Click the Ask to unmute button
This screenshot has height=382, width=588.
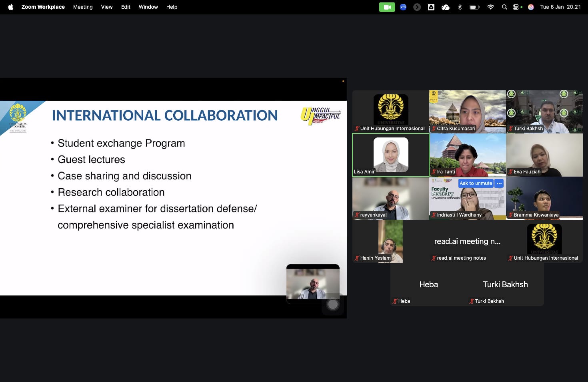click(476, 183)
